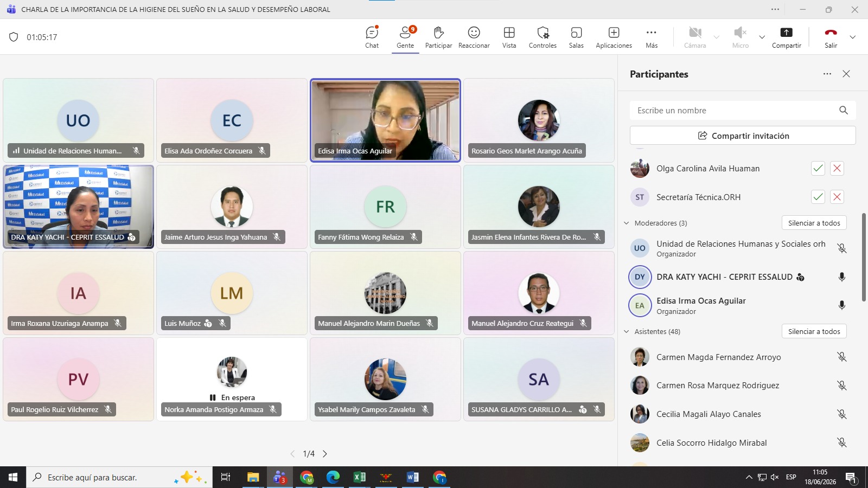Viewport: 868px width, 488px height.
Task: Toggle Carmen Magda Fernandez Arroyo's microphone icon
Action: (x=841, y=357)
